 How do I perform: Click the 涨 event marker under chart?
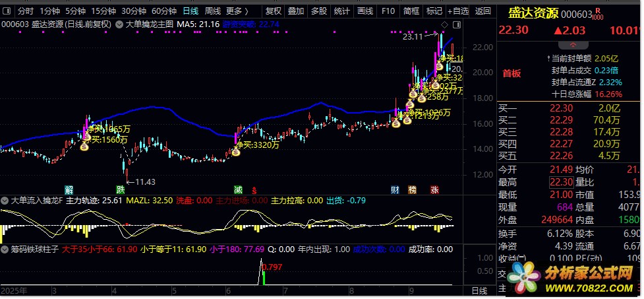tap(434, 190)
